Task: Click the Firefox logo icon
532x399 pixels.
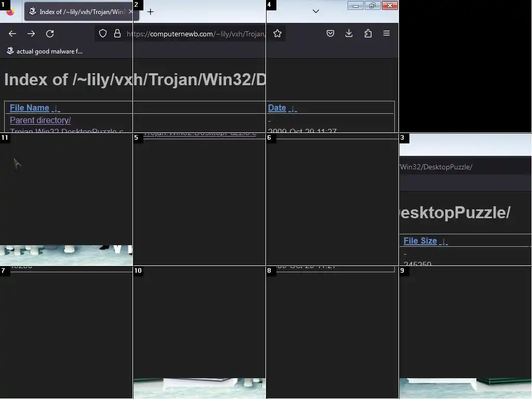Action: [x=10, y=12]
